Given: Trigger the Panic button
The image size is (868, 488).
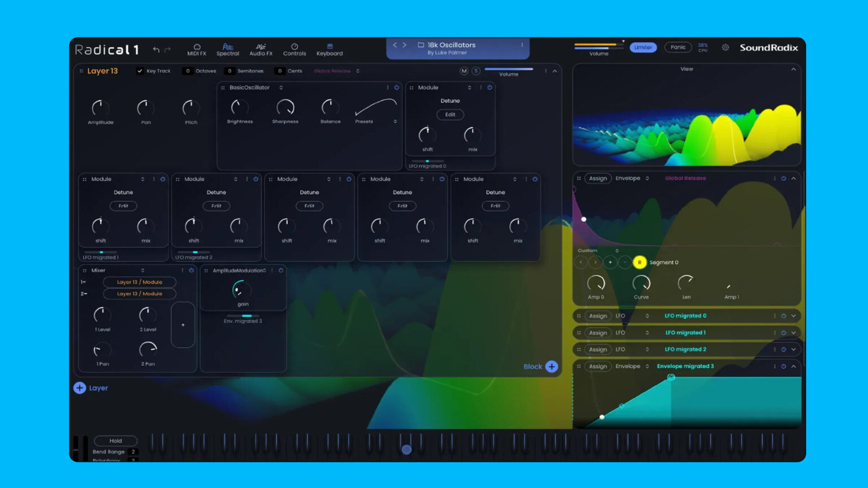Looking at the screenshot, I should pyautogui.click(x=678, y=47).
